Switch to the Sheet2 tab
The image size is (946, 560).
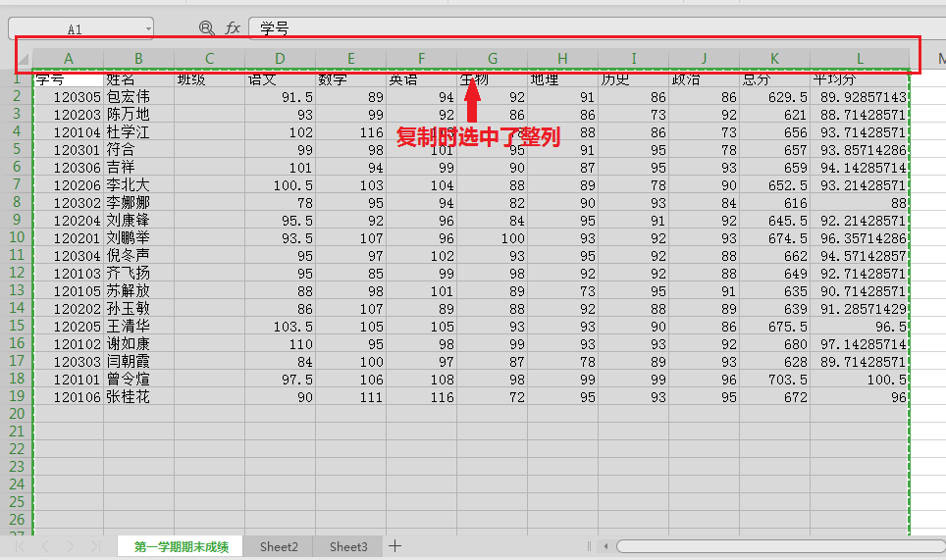click(279, 546)
